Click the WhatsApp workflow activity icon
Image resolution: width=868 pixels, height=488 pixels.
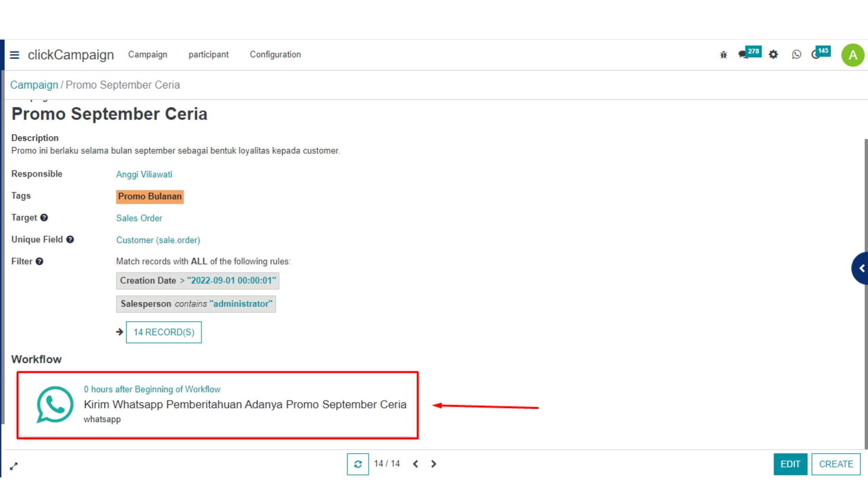coord(55,405)
